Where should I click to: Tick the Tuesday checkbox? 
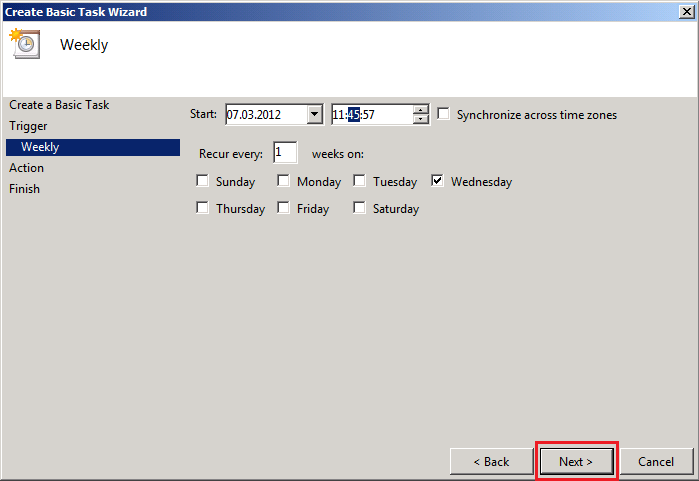tap(360, 182)
